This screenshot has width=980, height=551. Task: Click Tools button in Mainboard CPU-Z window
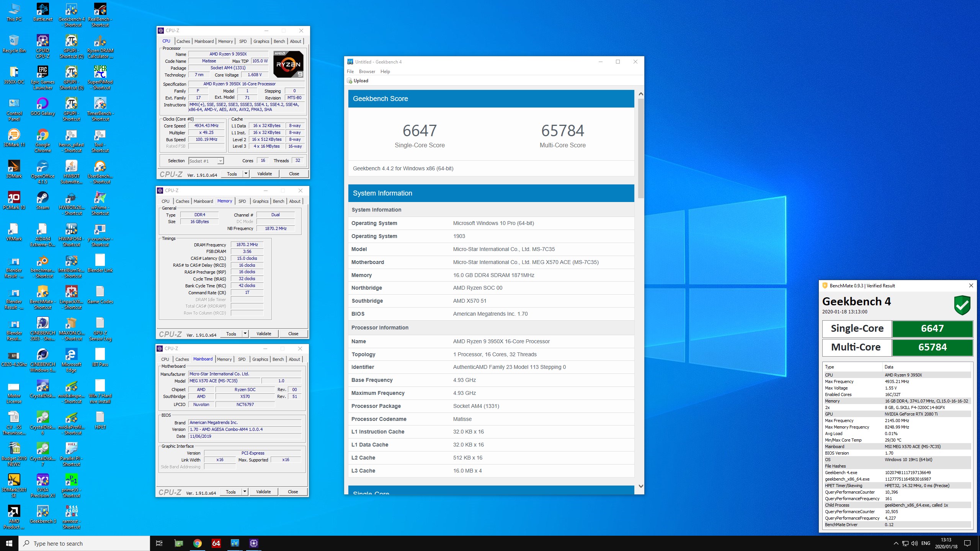coord(231,492)
